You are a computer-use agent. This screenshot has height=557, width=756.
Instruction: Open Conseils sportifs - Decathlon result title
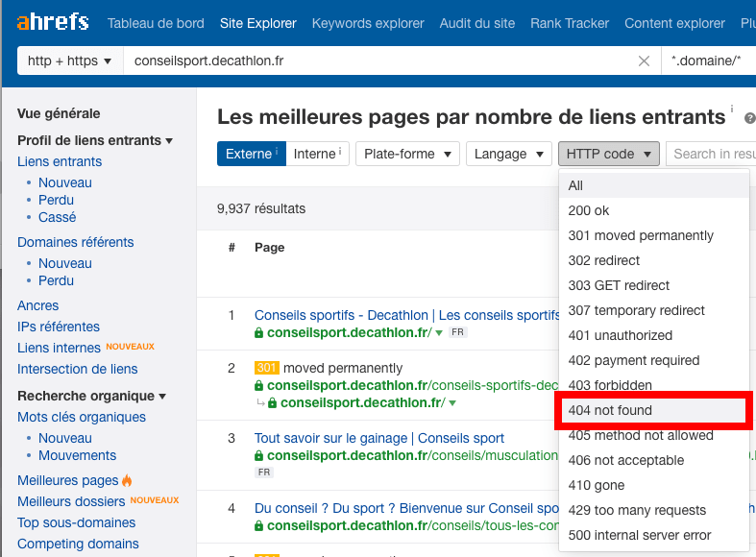[406, 315]
